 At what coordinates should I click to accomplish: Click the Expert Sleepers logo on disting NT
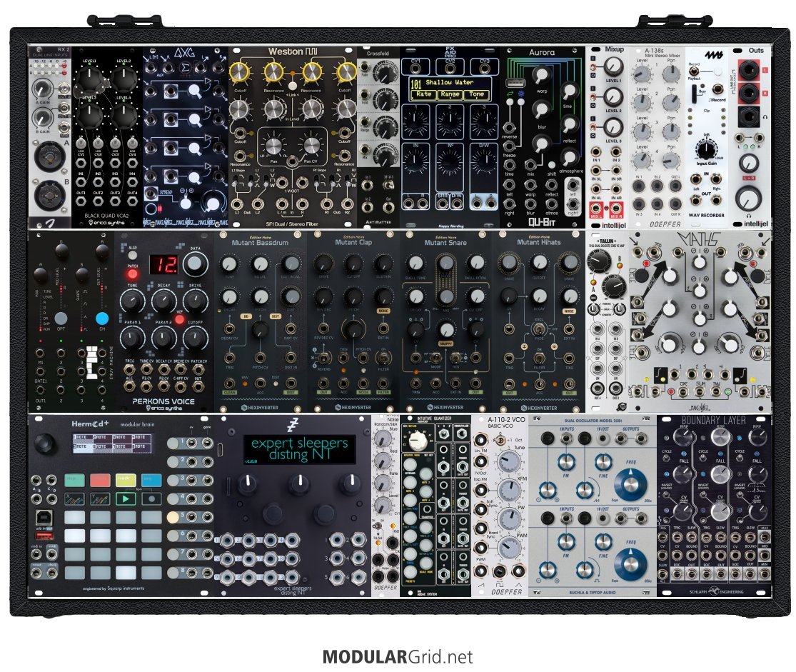click(293, 425)
